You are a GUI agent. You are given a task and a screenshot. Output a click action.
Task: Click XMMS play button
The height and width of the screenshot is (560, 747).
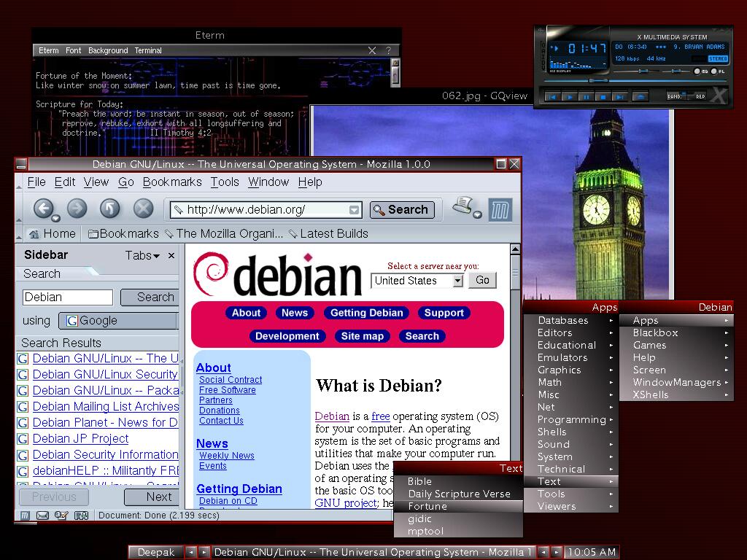[x=569, y=97]
